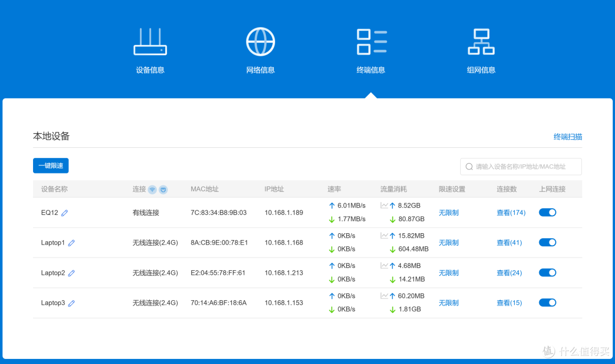Viewport: 615px width, 364px height.
Task: Click the Laptop2 device name
Action: click(53, 273)
